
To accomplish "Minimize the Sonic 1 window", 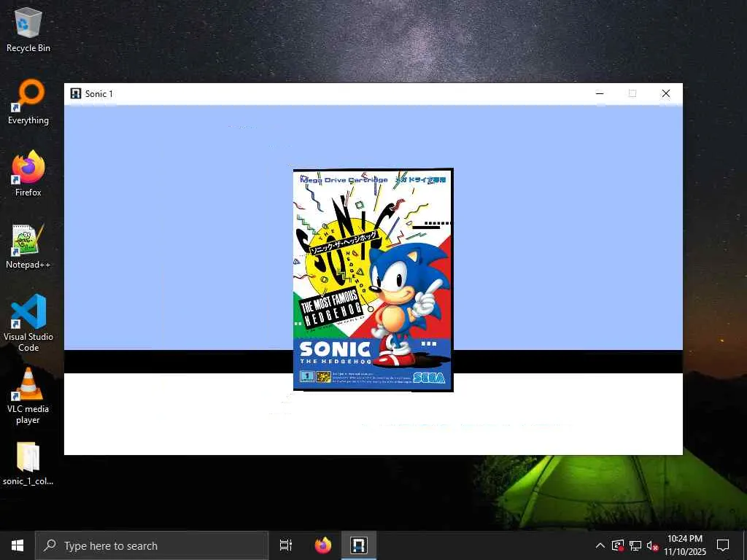I will (x=600, y=93).
